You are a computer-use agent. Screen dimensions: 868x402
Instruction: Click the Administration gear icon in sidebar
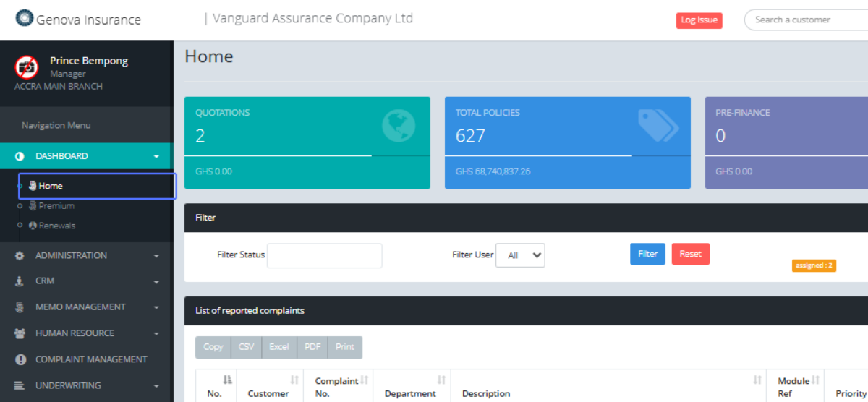[20, 256]
